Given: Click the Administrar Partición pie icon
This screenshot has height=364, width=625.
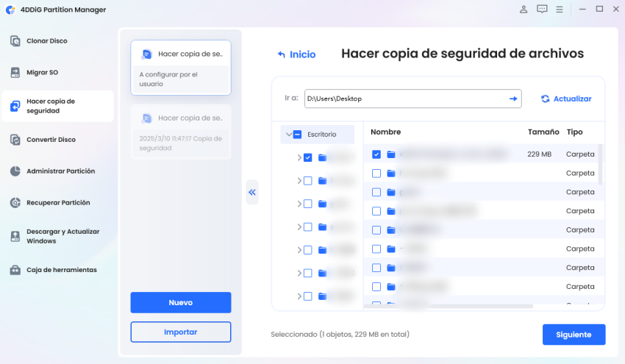Looking at the screenshot, I should [x=15, y=171].
